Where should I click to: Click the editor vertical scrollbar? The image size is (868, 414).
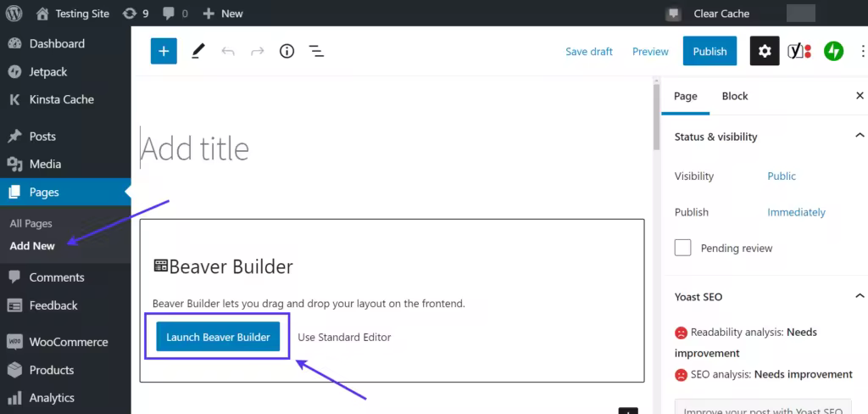(x=657, y=116)
